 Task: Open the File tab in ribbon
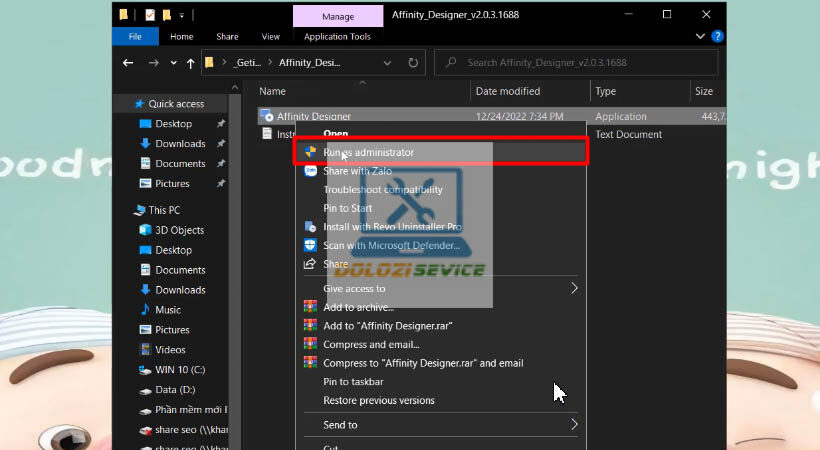click(x=134, y=37)
